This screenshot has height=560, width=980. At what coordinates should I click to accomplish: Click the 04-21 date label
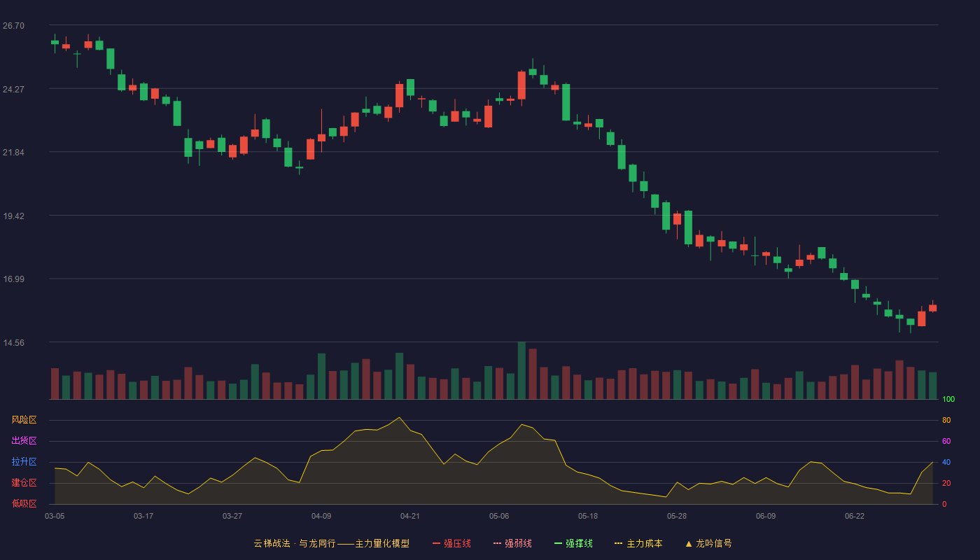pyautogui.click(x=410, y=516)
